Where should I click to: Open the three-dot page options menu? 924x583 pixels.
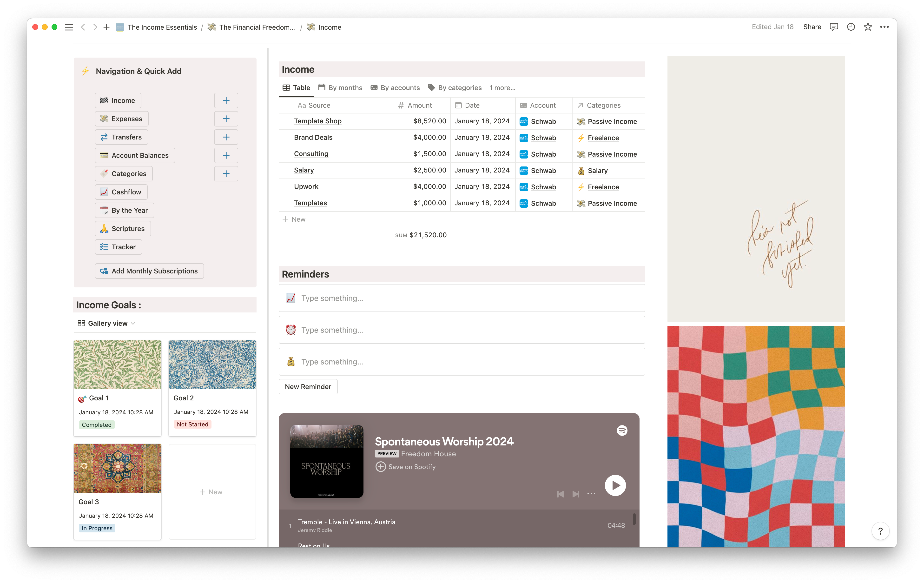(x=884, y=27)
